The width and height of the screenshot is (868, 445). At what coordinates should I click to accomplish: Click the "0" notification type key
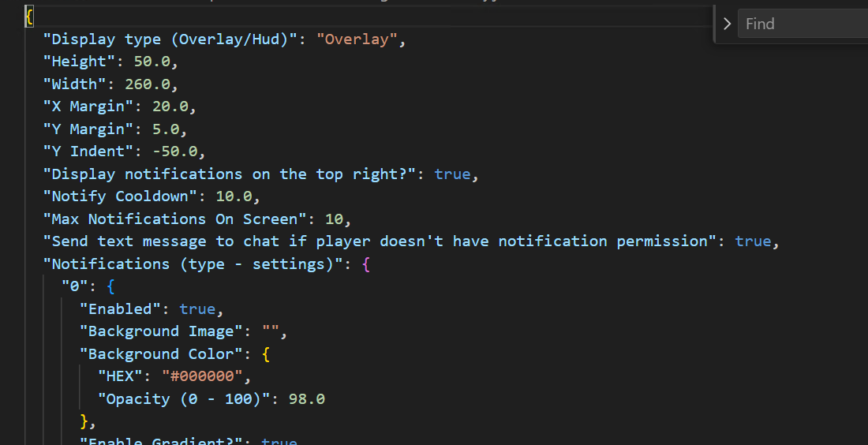pyautogui.click(x=74, y=286)
